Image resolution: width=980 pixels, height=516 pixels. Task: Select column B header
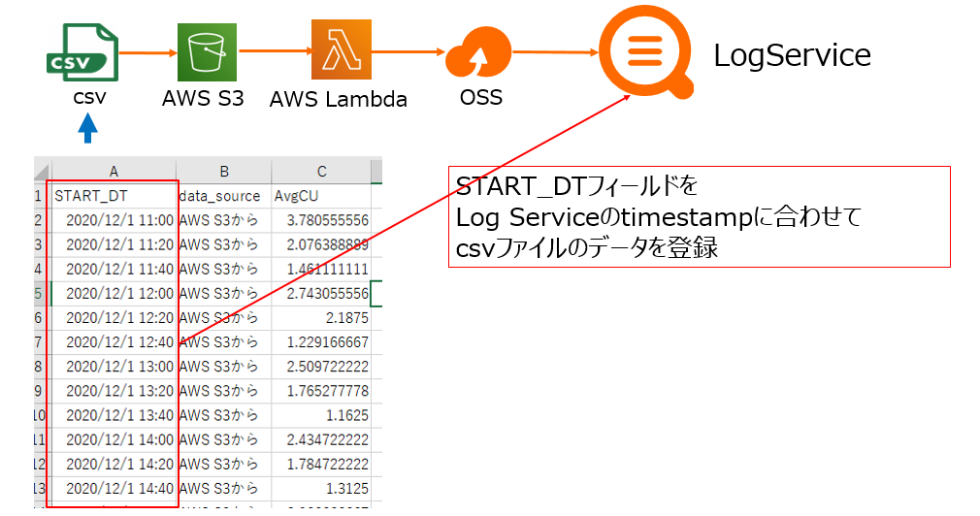(x=224, y=171)
